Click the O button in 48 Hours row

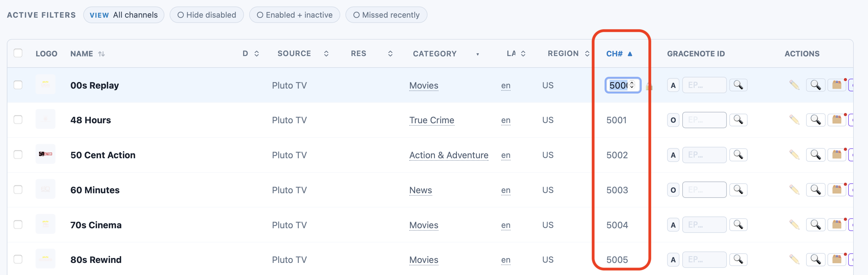click(673, 120)
